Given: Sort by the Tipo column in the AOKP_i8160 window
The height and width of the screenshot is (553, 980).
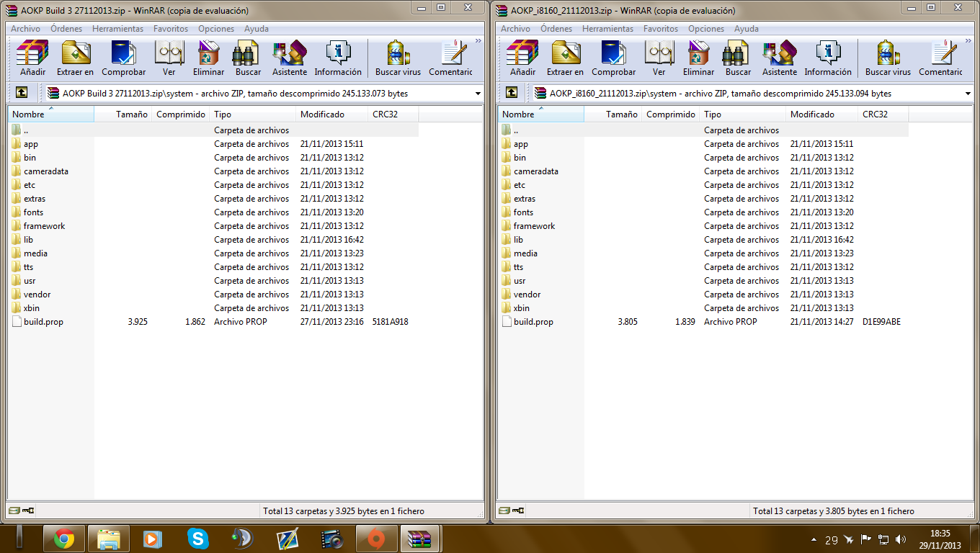Looking at the screenshot, I should coord(743,114).
